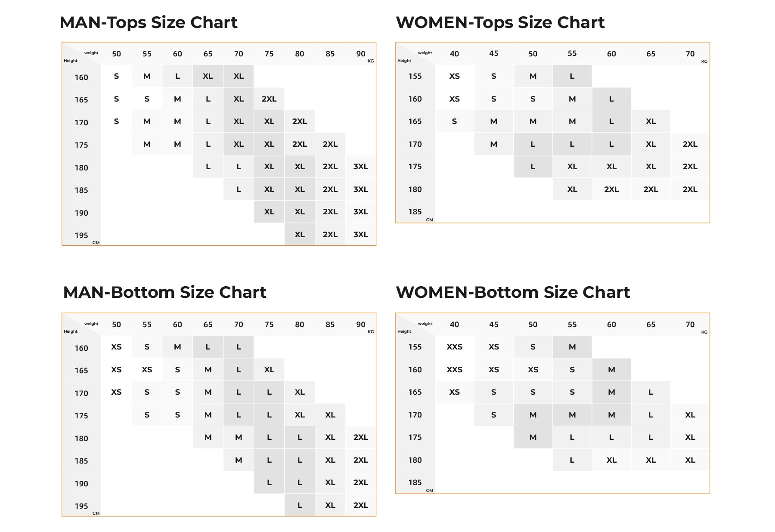This screenshot has width=775, height=532.
Task: Select women's tops L cell at 155cm, 55kg
Action: point(572,76)
